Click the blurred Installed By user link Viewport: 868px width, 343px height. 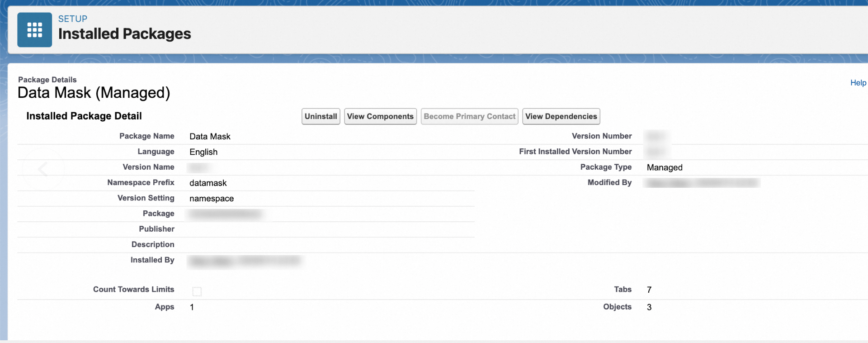245,261
